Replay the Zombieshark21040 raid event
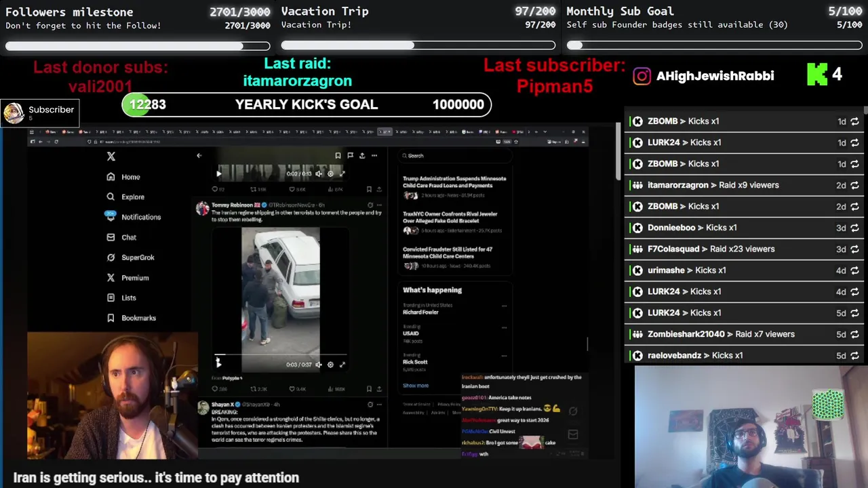The width and height of the screenshot is (868, 488). pos(854,334)
